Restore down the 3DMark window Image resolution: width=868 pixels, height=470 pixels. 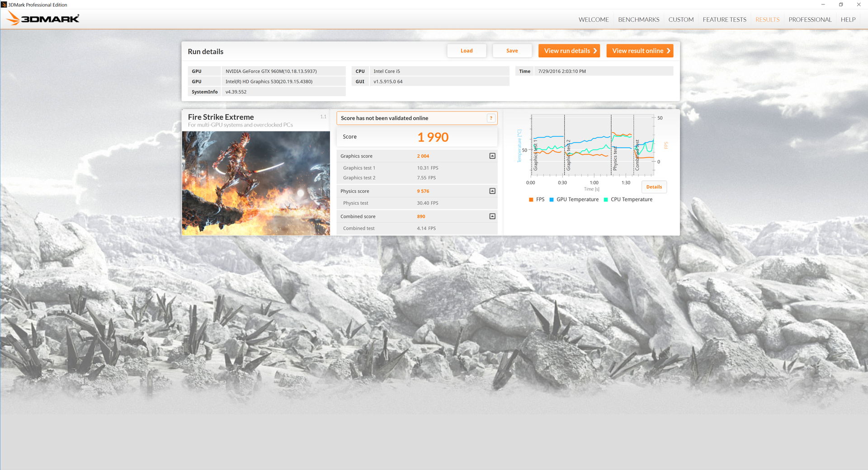(841, 5)
